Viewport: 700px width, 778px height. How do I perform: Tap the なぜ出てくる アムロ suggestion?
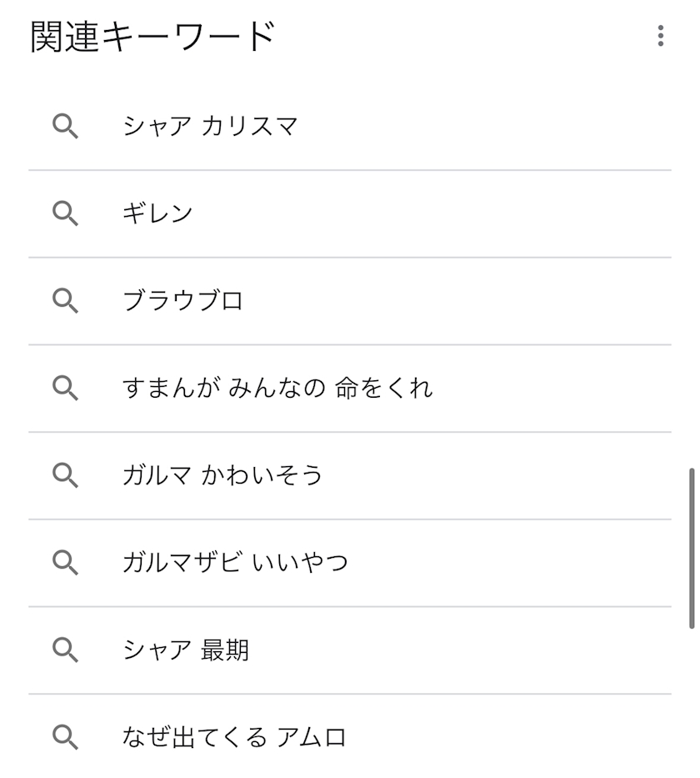pos(233,736)
